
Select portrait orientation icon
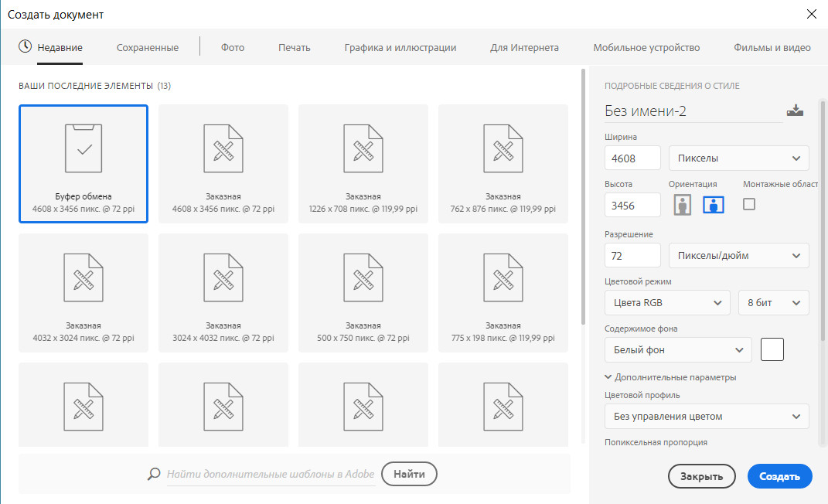click(682, 205)
